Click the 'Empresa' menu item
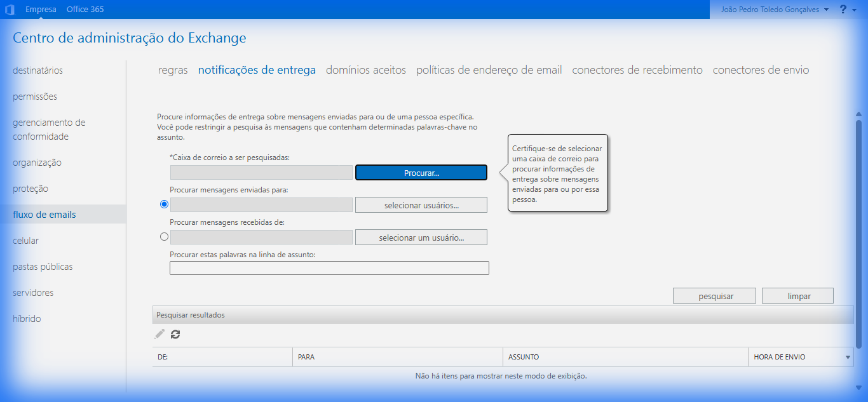The height and width of the screenshot is (402, 868). coord(41,9)
